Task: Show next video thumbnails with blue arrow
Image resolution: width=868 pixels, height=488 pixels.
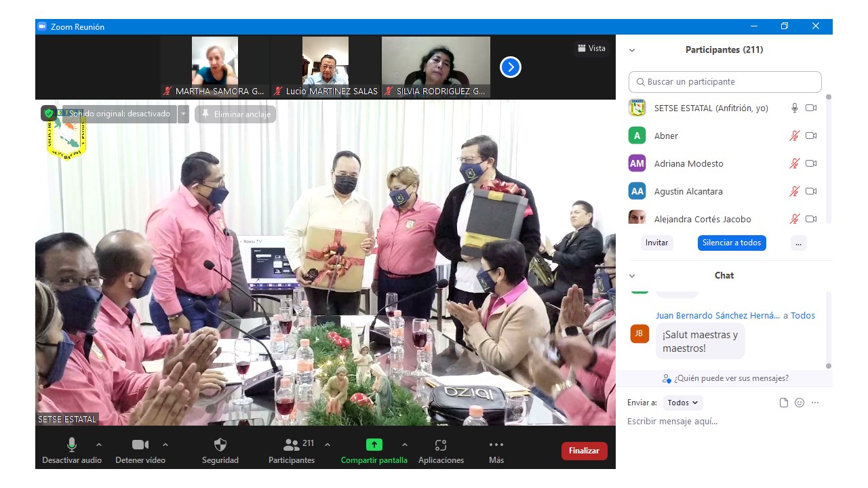Action: (x=510, y=67)
